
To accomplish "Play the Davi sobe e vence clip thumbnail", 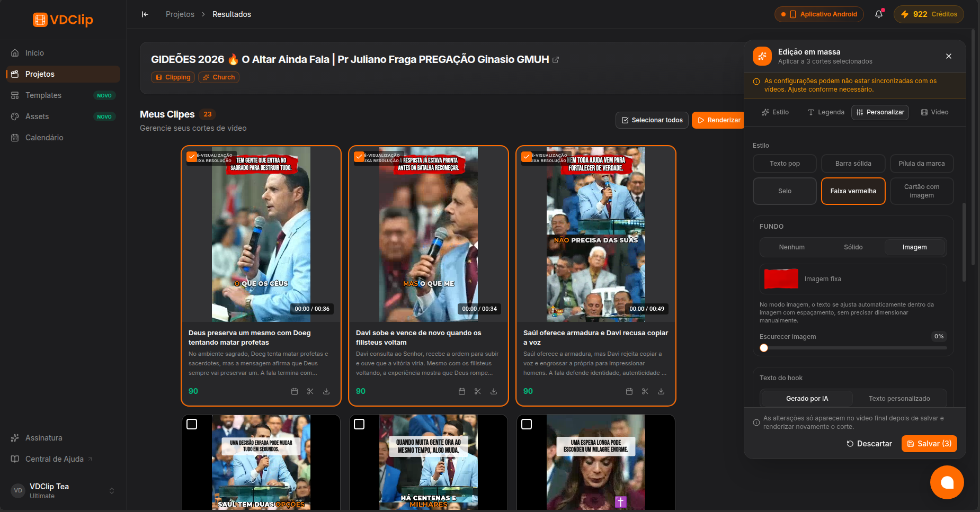I will (429, 234).
